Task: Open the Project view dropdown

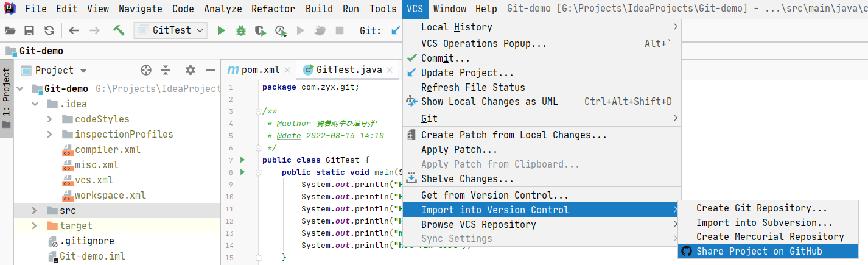Action: [55, 70]
